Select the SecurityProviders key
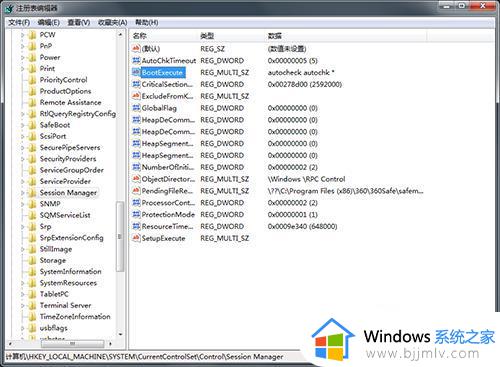 pyautogui.click(x=68, y=159)
